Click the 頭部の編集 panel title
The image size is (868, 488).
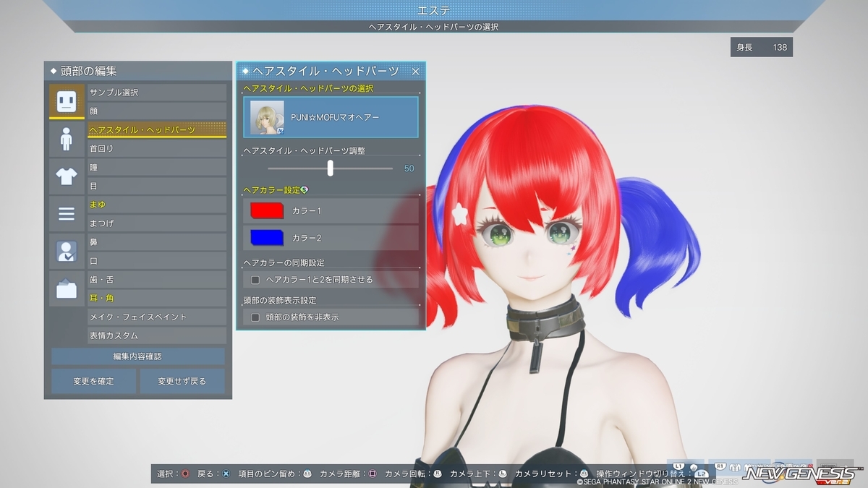click(88, 71)
